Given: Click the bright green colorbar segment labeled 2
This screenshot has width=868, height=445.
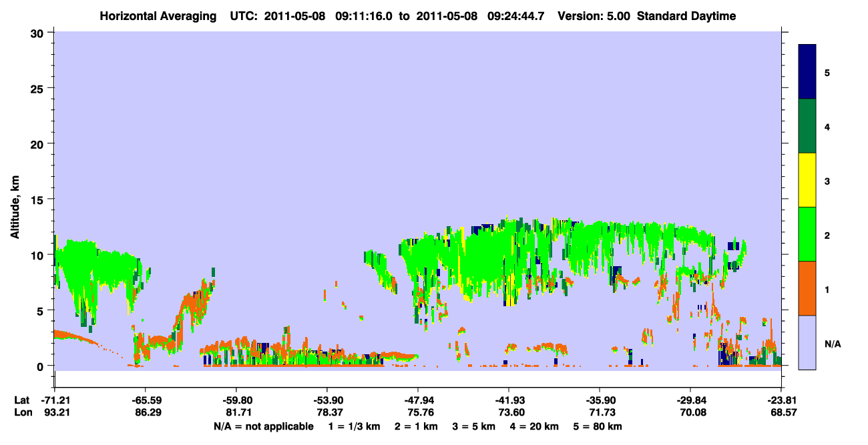Looking at the screenshot, I should tap(807, 234).
